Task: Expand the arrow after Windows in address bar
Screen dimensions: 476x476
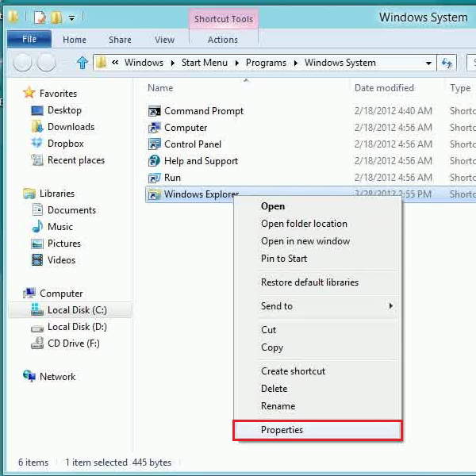Action: (172, 63)
